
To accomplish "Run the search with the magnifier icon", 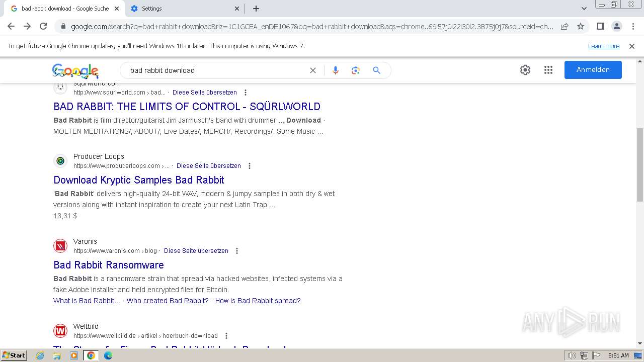I will pos(376,70).
